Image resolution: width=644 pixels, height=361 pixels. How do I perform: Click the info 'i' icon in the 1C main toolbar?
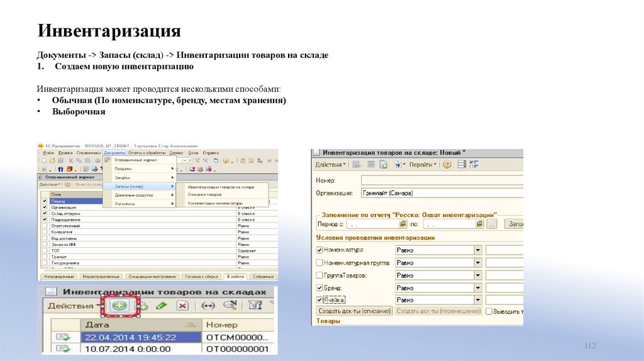pyautogui.click(x=226, y=160)
